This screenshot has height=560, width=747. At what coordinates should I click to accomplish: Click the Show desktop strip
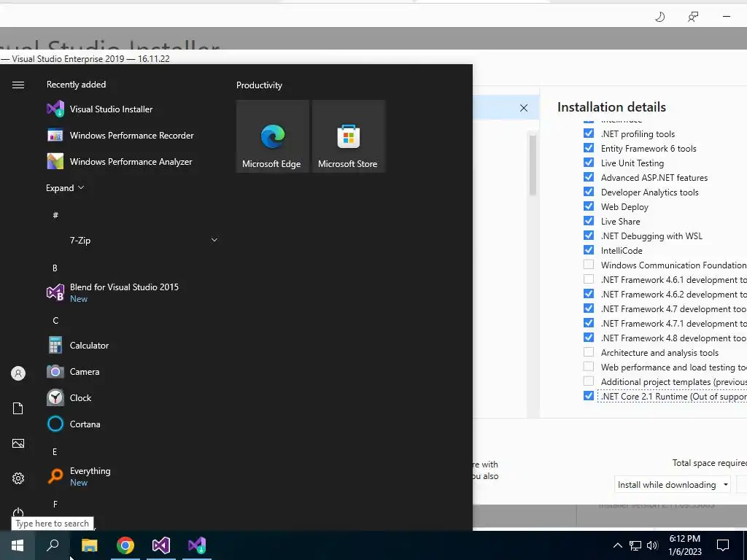click(745, 545)
